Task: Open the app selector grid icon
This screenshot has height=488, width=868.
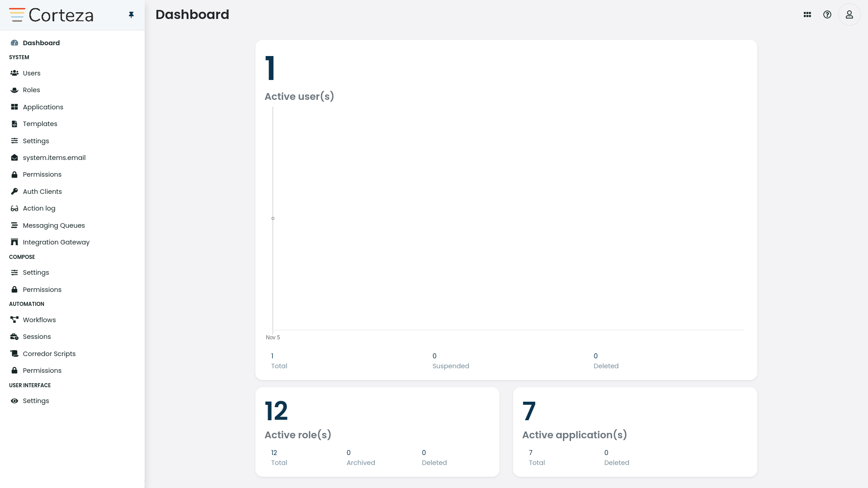Action: click(807, 14)
